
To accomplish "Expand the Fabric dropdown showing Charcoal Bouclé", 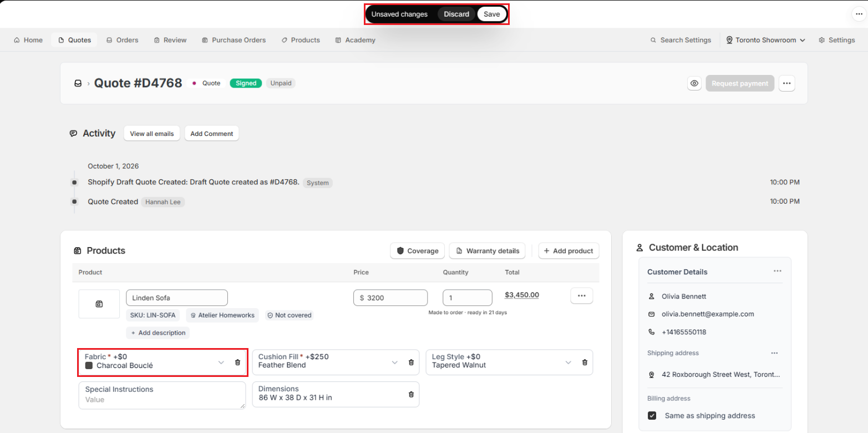I will pyautogui.click(x=221, y=362).
